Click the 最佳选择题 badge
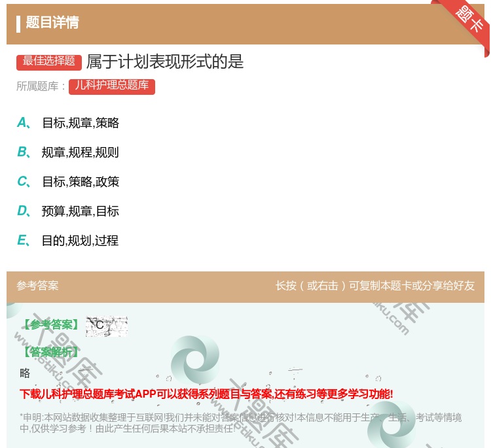Screen dimensions: 491x448 coord(49,62)
